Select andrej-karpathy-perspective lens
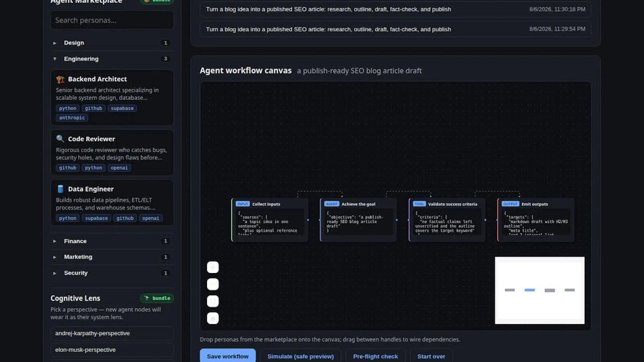Image resolution: width=644 pixels, height=362 pixels. 112,333
